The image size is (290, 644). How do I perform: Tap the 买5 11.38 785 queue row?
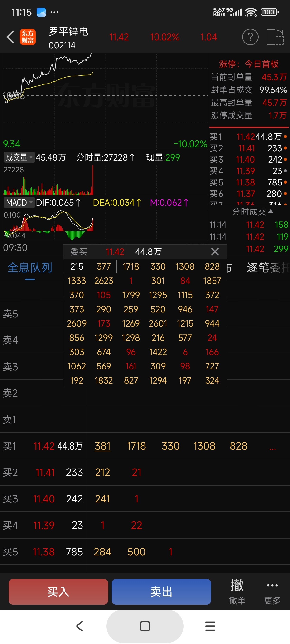[145, 552]
